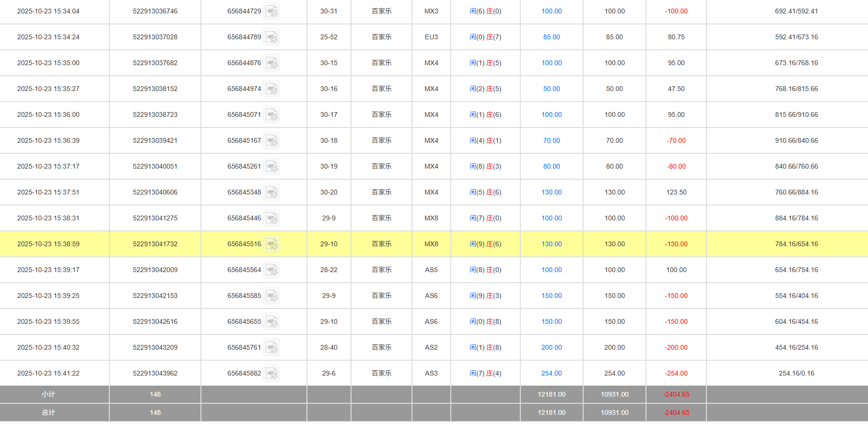Select the 2025-10-23 15:34:04 timestamp cell
The image size is (868, 434).
pos(48,11)
